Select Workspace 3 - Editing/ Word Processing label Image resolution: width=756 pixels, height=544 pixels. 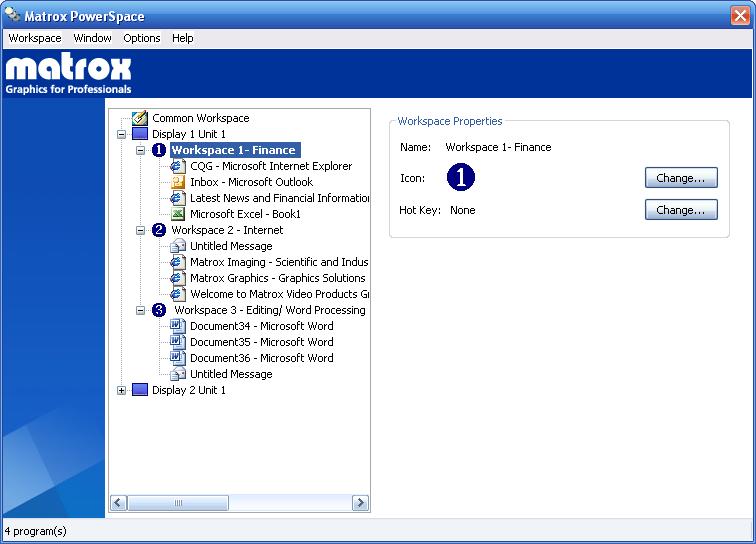(270, 310)
